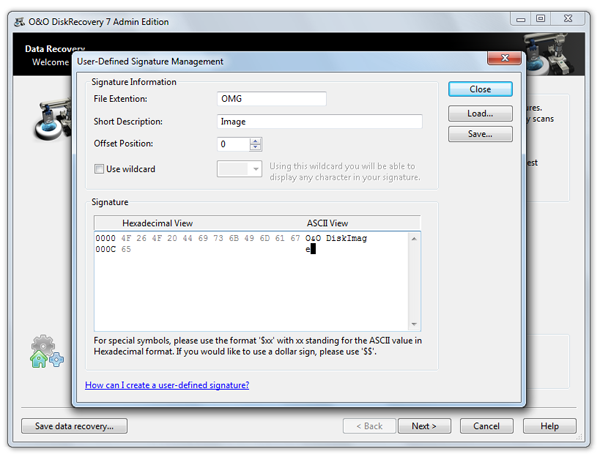Image resolution: width=600 pixels, height=457 pixels.
Task: Click into the File Extension field
Action: pos(272,99)
